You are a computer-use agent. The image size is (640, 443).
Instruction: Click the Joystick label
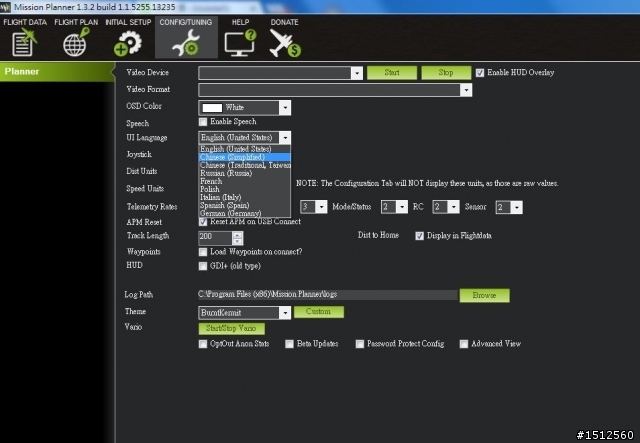point(139,154)
